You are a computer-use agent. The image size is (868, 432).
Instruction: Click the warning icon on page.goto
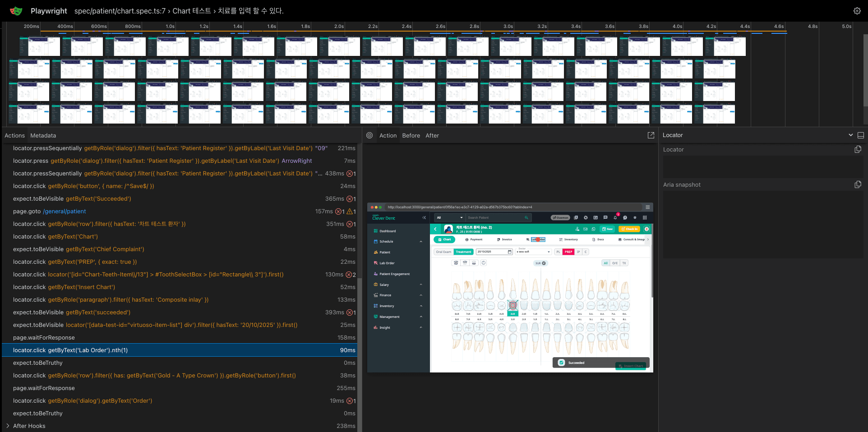(x=349, y=211)
